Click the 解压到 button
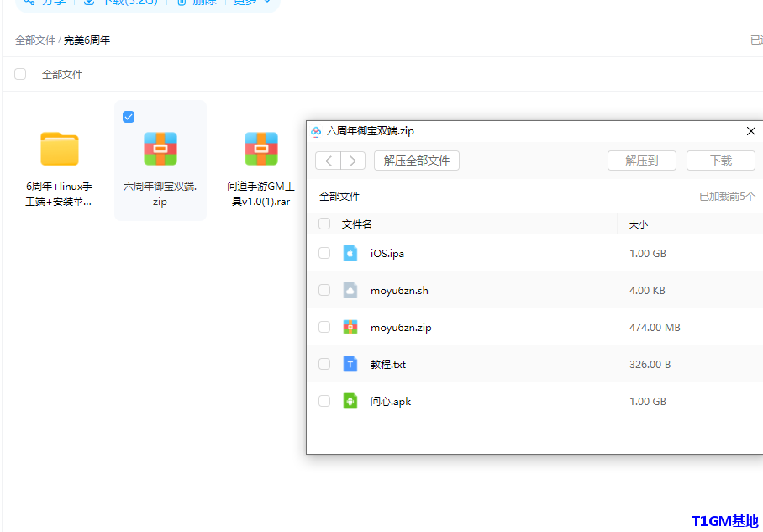763x532 pixels. (642, 161)
